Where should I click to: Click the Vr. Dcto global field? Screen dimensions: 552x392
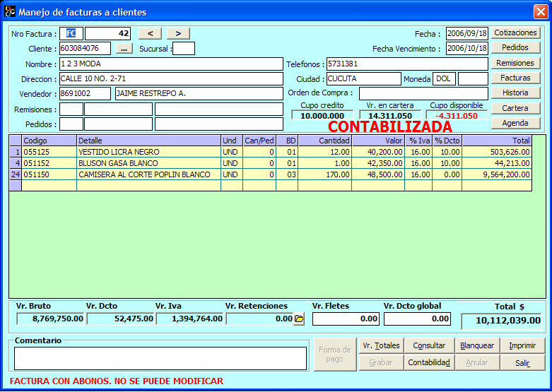point(418,319)
